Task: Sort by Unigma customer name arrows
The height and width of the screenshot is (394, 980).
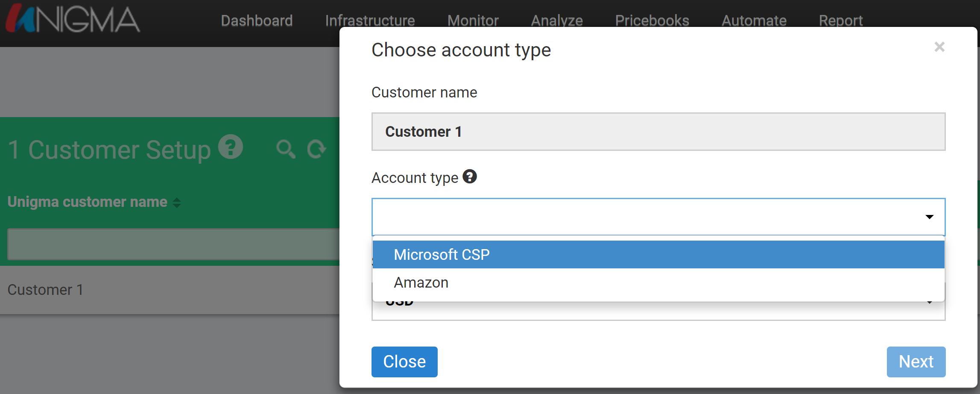Action: 177,203
